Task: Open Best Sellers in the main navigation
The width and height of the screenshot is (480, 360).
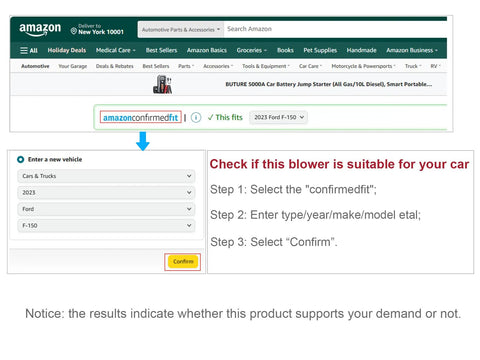Action: tap(161, 50)
